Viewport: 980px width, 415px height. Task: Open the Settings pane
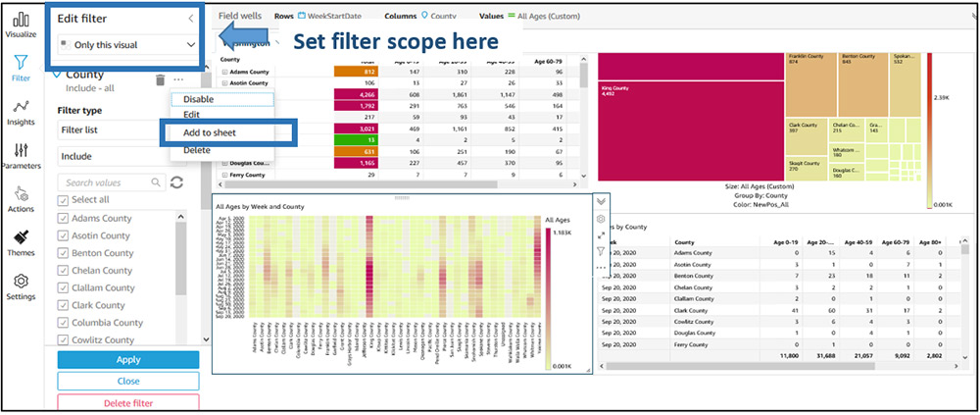pos(21,287)
